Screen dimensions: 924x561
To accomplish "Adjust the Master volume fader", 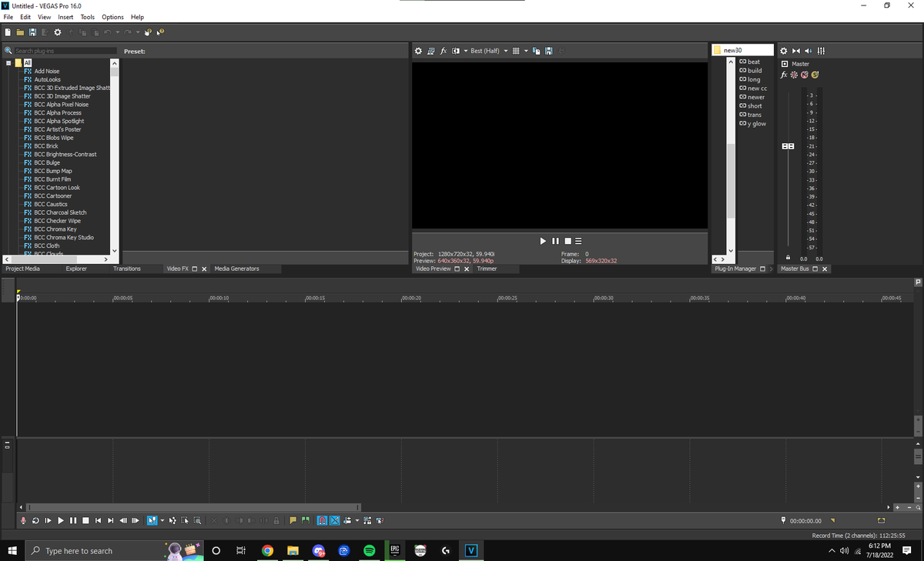I will point(788,145).
